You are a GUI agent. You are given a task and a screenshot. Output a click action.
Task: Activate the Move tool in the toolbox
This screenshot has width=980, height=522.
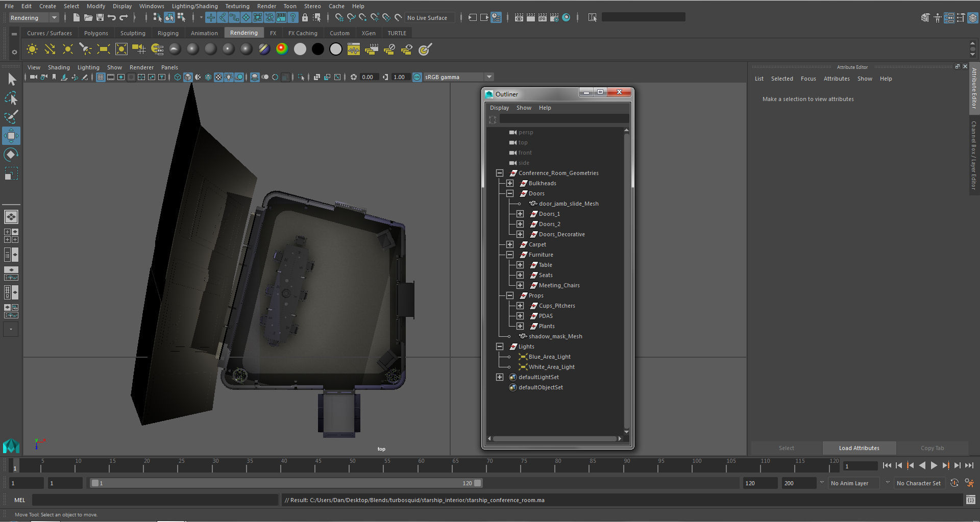11,136
